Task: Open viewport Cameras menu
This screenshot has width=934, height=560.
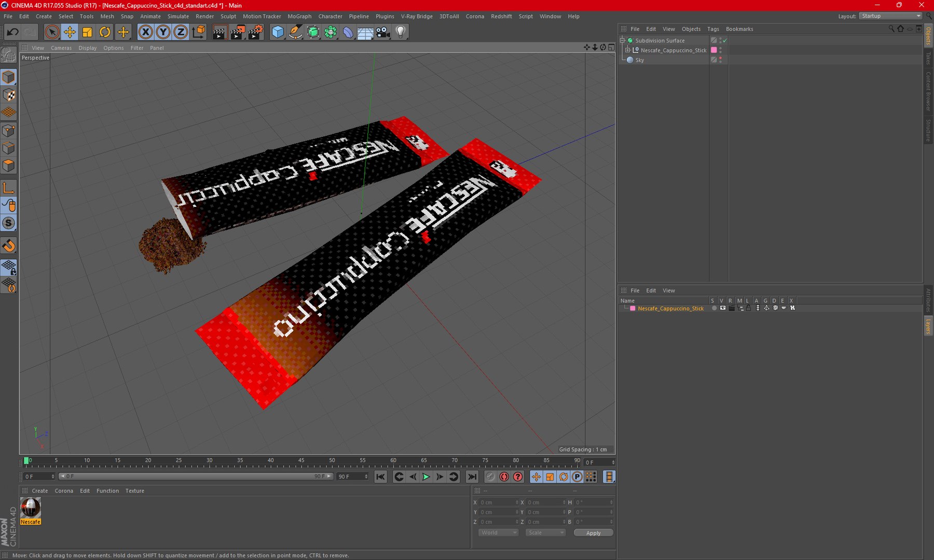Action: (61, 48)
